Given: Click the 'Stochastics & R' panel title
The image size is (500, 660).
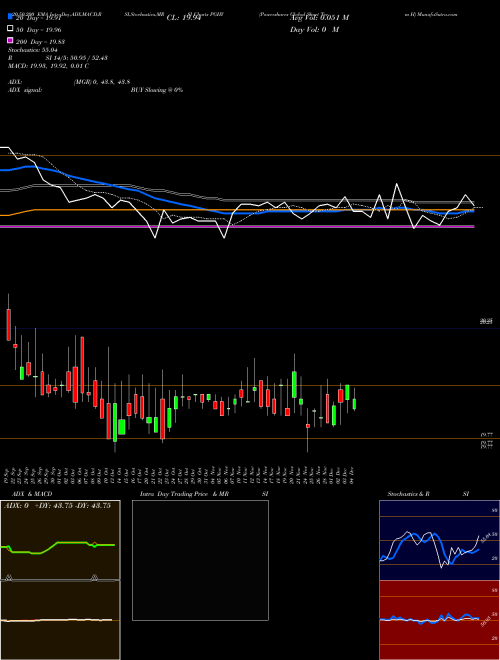Looking at the screenshot, I should click(x=409, y=494).
